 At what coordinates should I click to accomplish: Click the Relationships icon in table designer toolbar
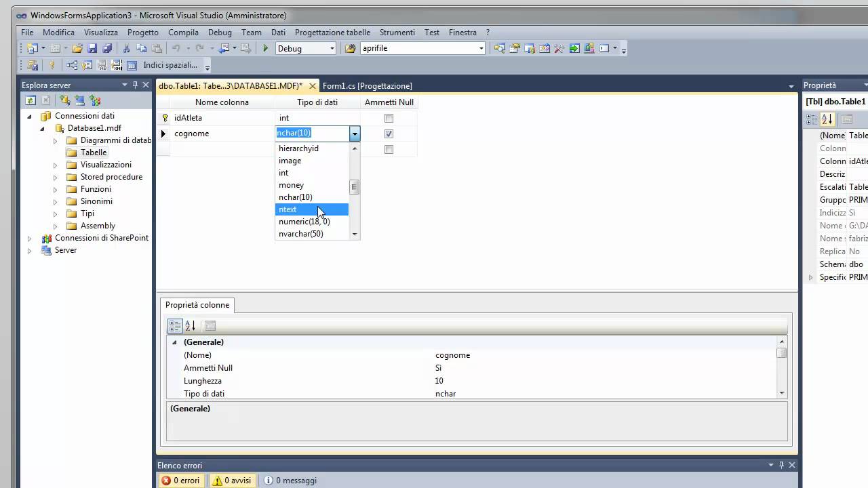tap(72, 65)
